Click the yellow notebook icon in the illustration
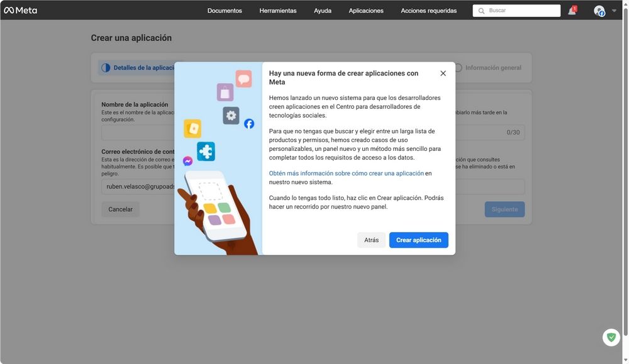Viewport: 629px width, 364px height. click(192, 128)
